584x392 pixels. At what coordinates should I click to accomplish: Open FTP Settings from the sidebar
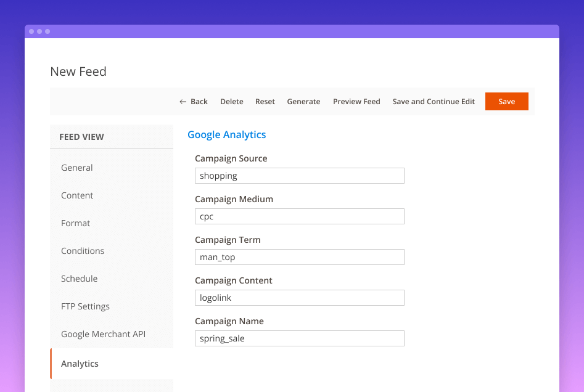[x=85, y=306]
